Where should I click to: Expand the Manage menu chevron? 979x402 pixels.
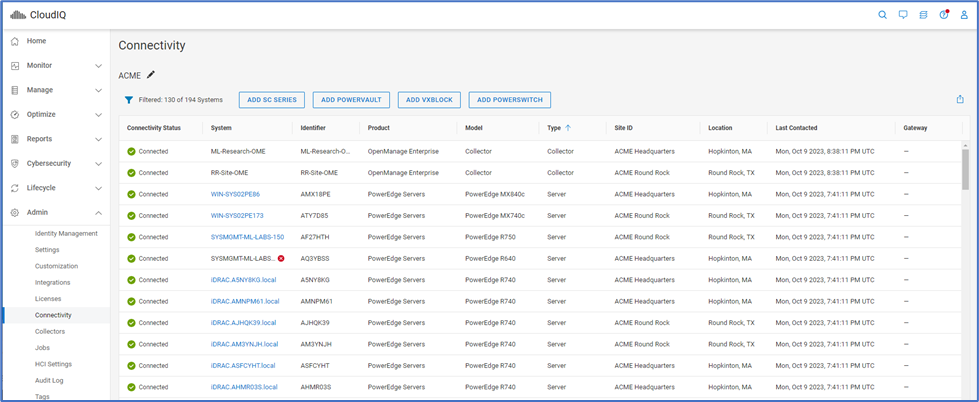click(98, 90)
